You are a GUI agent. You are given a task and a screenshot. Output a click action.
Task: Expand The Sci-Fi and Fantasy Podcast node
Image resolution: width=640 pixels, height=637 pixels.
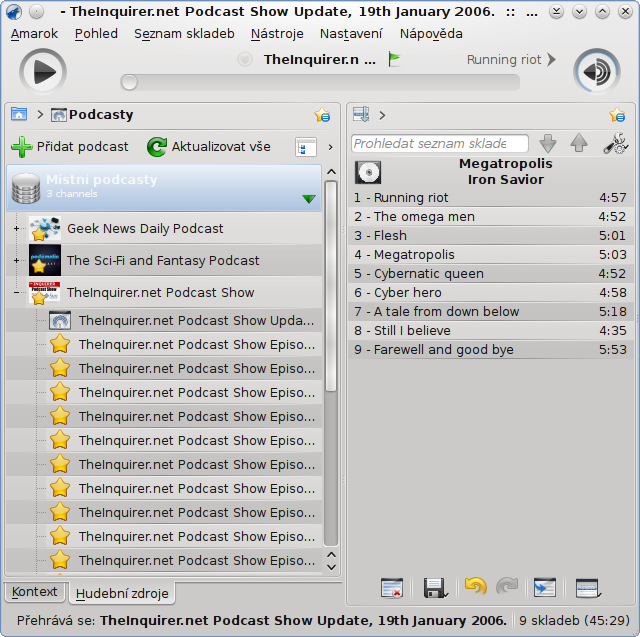16,260
